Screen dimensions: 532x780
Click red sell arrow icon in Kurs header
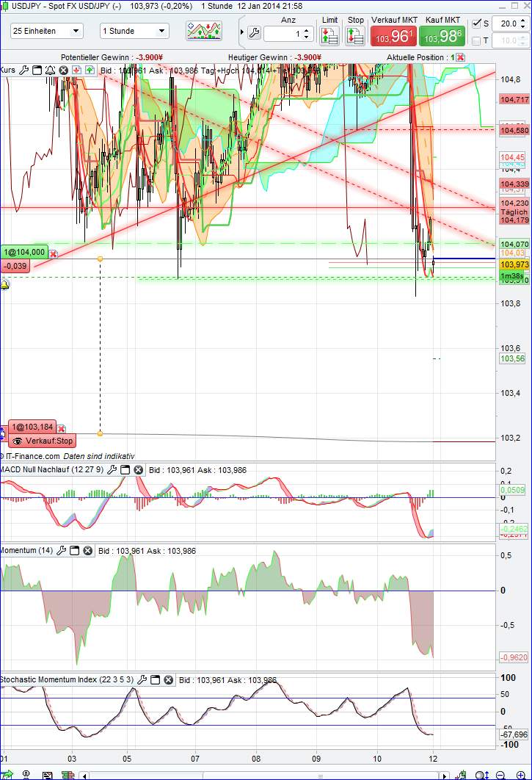[x=76, y=70]
